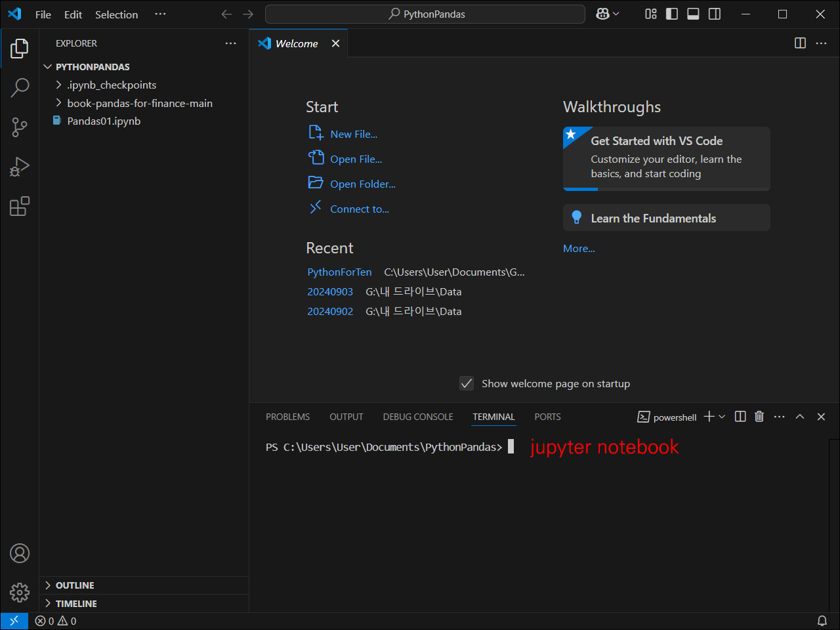Add a new terminal with plus

[709, 417]
